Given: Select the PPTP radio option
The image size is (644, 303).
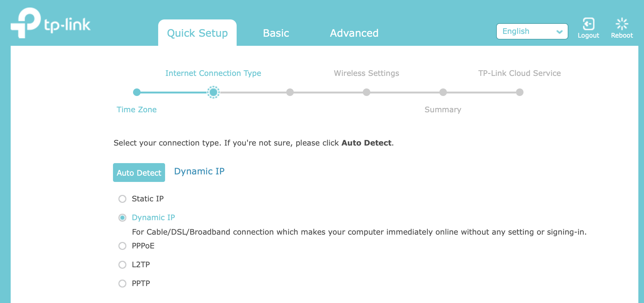Looking at the screenshot, I should [x=122, y=284].
